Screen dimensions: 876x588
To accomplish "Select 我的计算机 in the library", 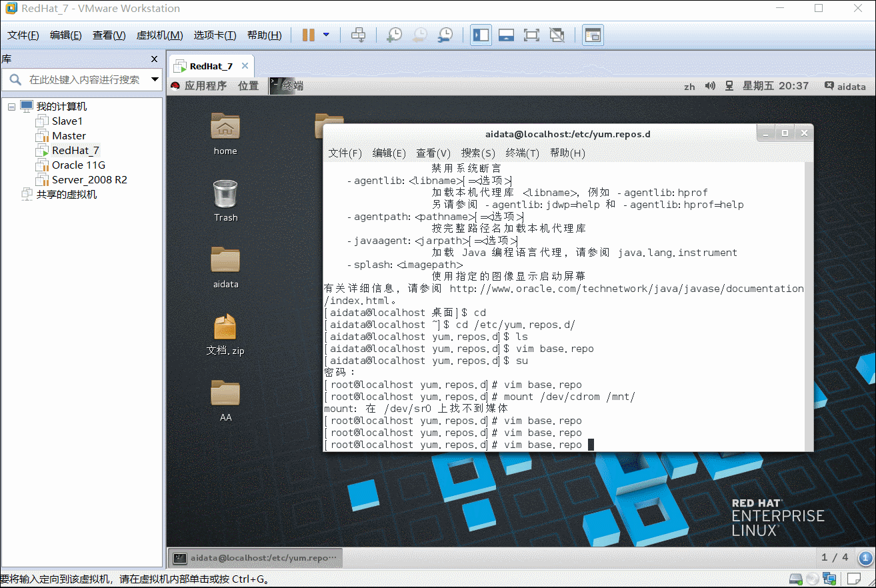I will coord(61,107).
